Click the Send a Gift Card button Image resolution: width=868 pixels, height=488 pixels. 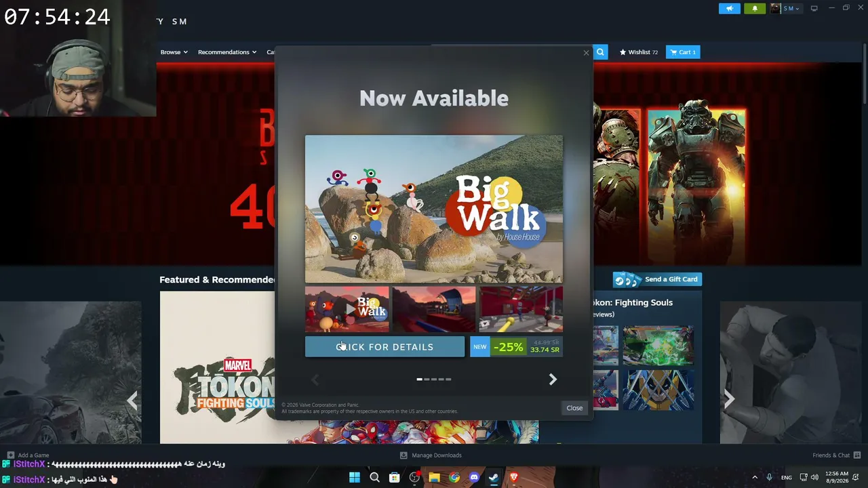point(657,279)
